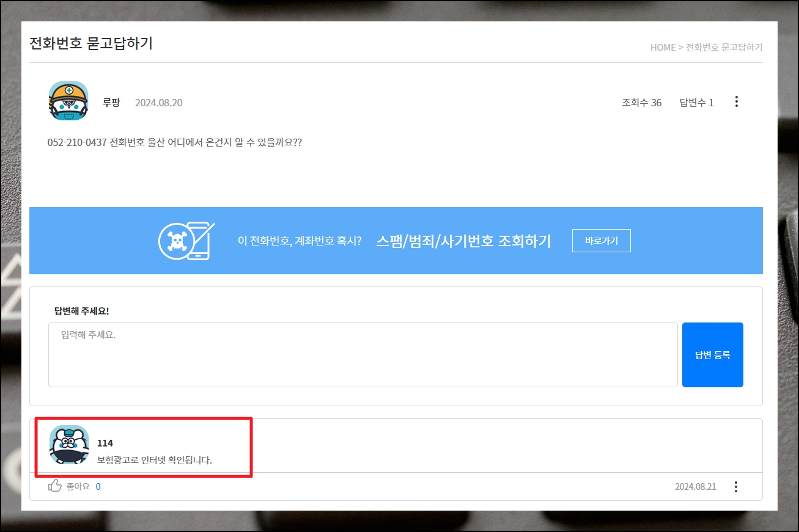Open the post's three-dot options menu
This screenshot has height=532, width=799.
pos(737,101)
